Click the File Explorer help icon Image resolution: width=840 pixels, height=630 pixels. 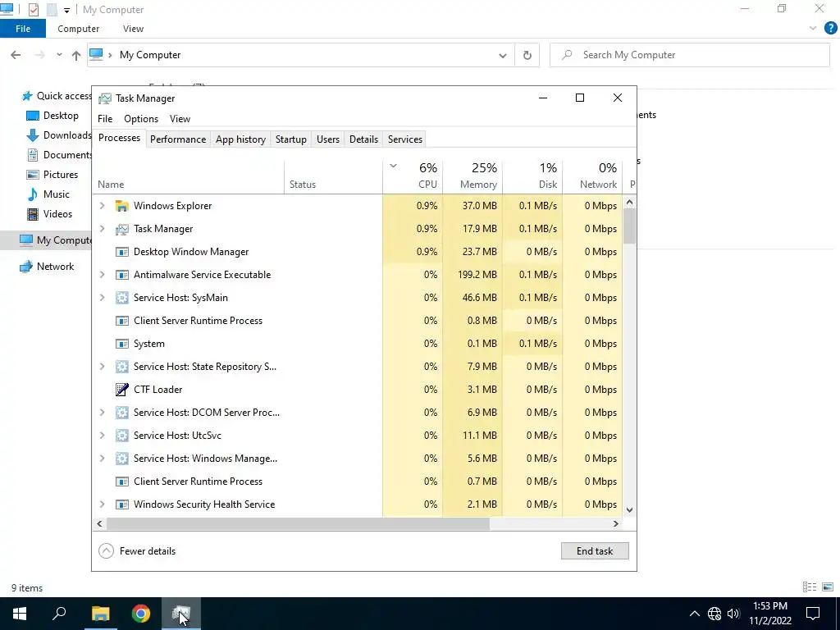830,29
